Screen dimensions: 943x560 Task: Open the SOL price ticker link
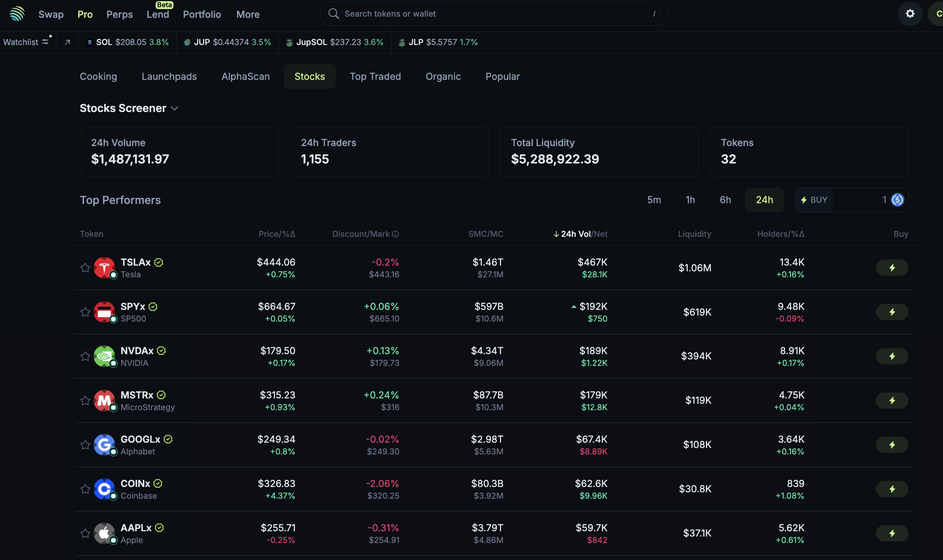click(127, 42)
